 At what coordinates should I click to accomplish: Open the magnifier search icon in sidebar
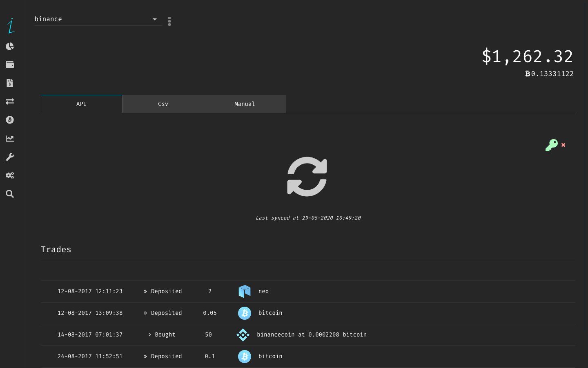coord(10,194)
